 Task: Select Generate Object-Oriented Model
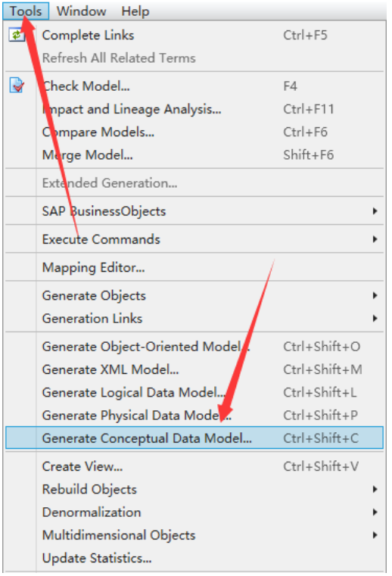click(x=194, y=347)
